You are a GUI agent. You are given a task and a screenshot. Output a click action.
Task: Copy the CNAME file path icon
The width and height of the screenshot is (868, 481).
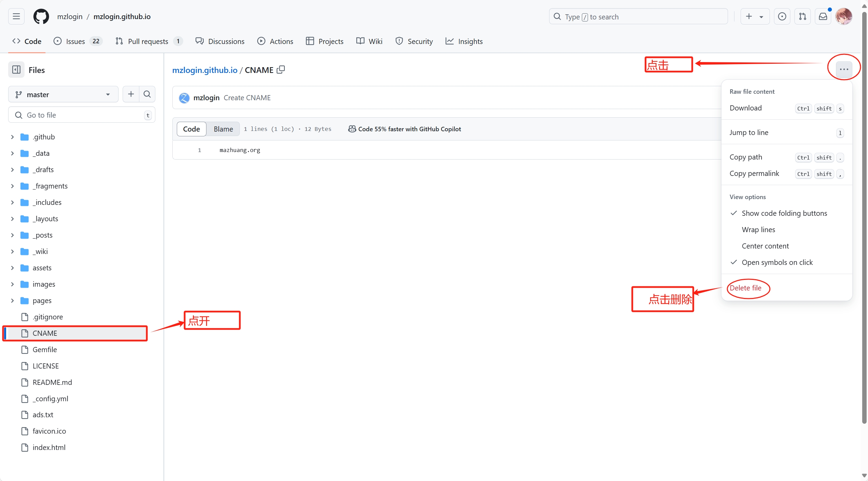tap(281, 70)
